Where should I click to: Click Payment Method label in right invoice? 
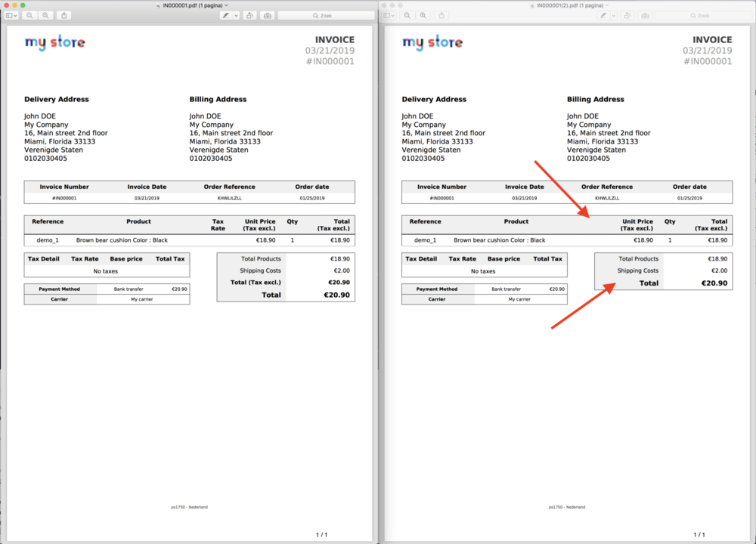pyautogui.click(x=437, y=289)
